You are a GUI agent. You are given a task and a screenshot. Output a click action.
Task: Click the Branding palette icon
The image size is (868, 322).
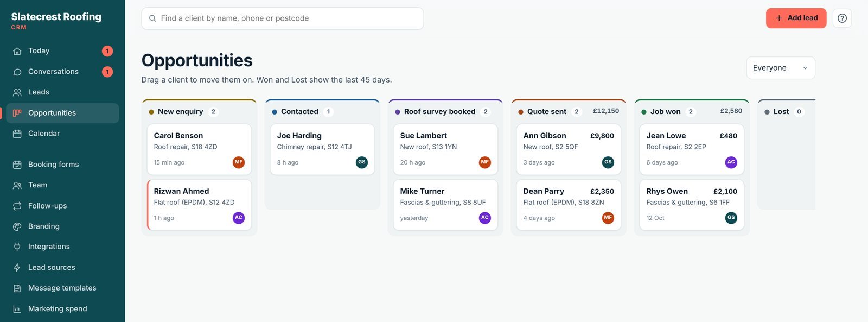click(x=17, y=226)
